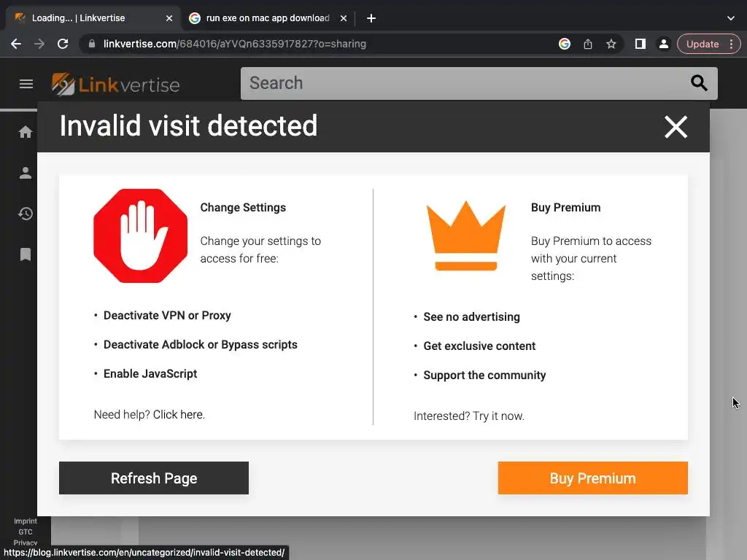
Task: Click the Refresh Page button
Action: [154, 478]
